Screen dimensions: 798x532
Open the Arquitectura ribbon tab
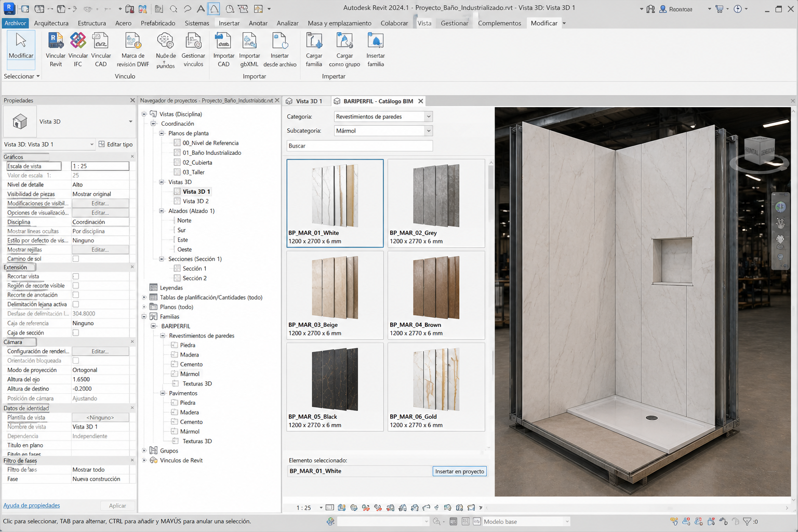click(x=51, y=23)
